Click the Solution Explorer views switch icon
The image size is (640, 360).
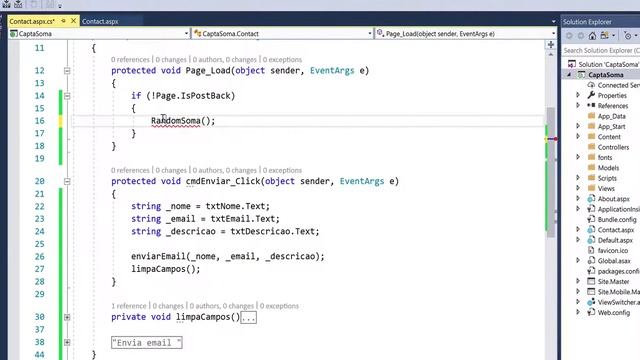click(604, 36)
